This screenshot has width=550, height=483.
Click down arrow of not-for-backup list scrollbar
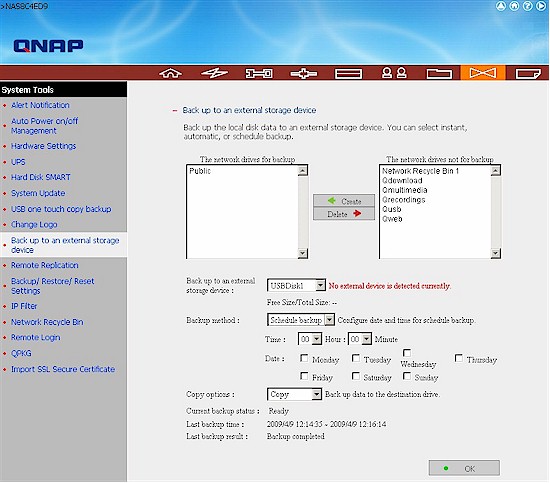coord(495,253)
